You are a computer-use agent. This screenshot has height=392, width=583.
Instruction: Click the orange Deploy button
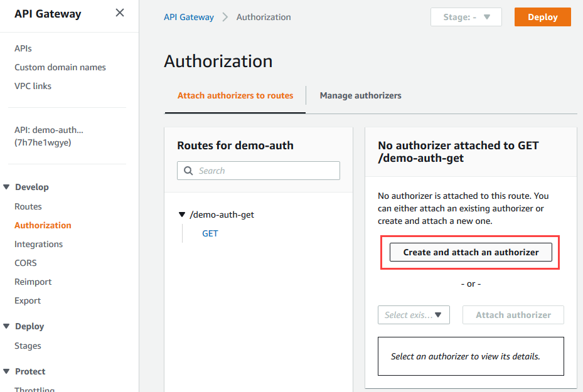pyautogui.click(x=542, y=17)
